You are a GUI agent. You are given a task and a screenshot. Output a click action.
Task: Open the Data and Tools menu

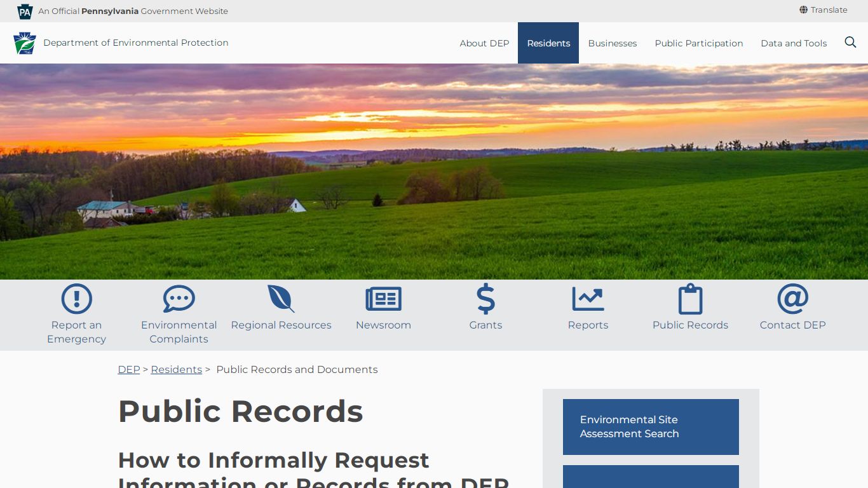click(794, 43)
